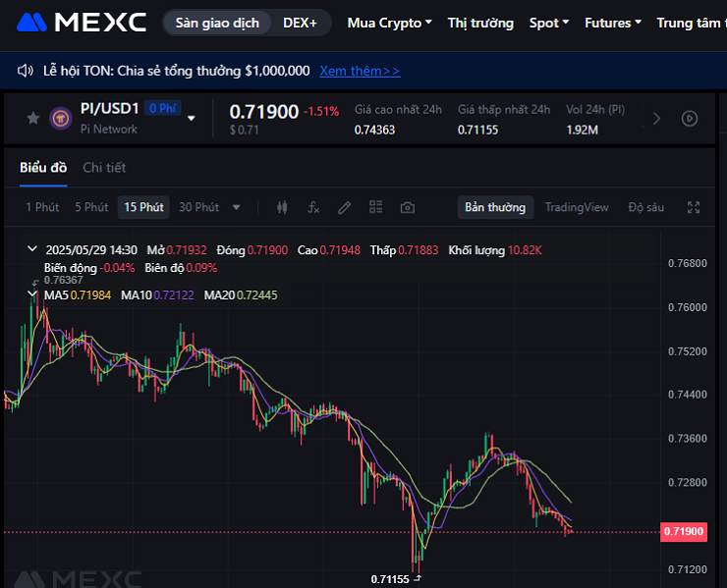This screenshot has height=588, width=727.
Task: Open the Spot menu dropdown
Action: [x=549, y=23]
